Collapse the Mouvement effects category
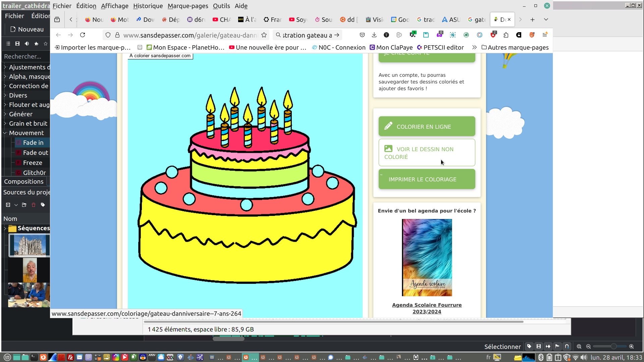Screen dimensions: 644x362 (5, 133)
